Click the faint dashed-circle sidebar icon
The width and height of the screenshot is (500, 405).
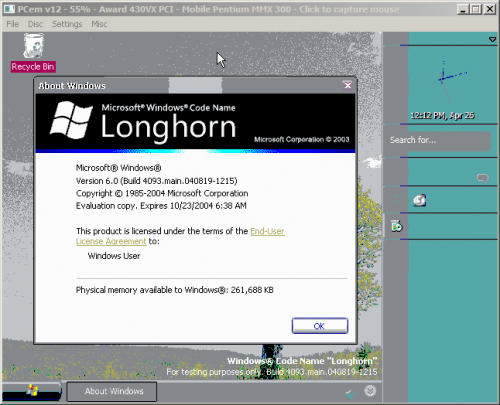[x=397, y=200]
